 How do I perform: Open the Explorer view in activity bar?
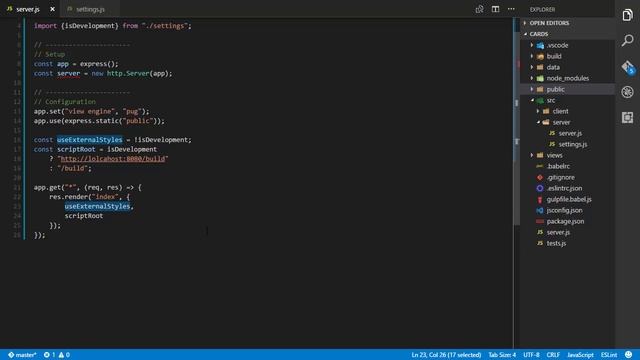[627, 15]
